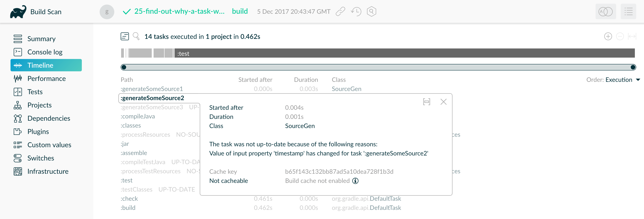Expand the :compileJava task row

(138, 116)
